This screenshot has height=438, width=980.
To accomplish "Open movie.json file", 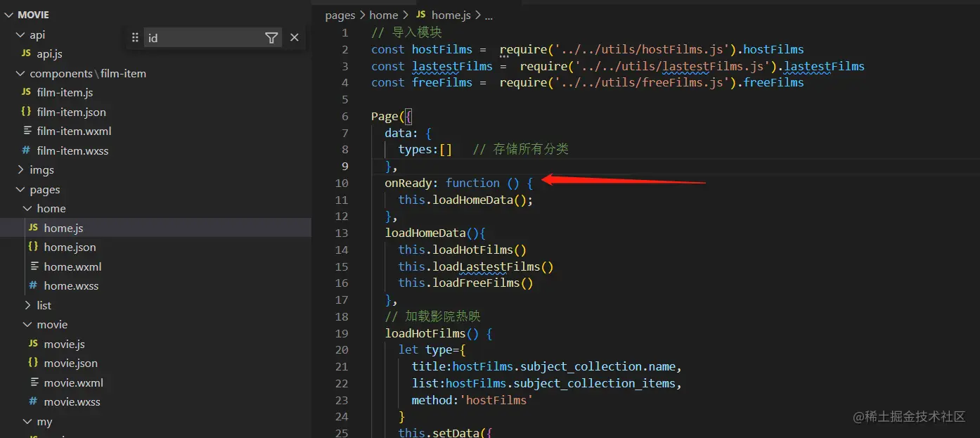I will coord(70,363).
